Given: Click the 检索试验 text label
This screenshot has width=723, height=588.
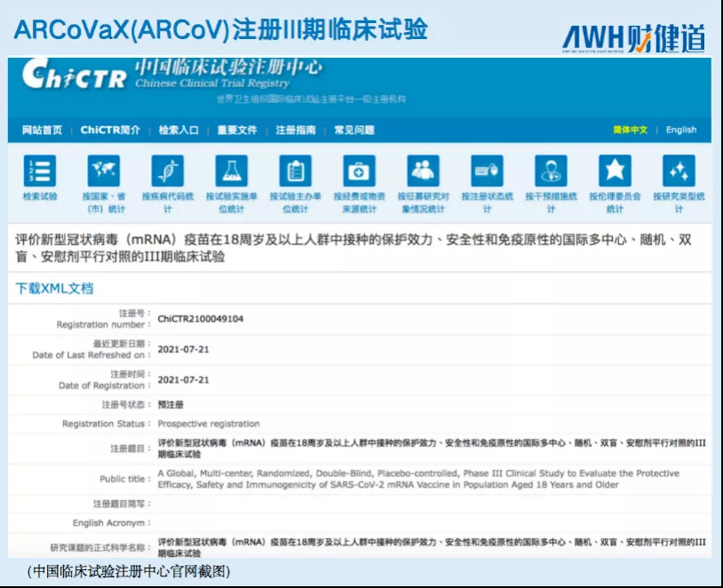Looking at the screenshot, I should [x=40, y=196].
